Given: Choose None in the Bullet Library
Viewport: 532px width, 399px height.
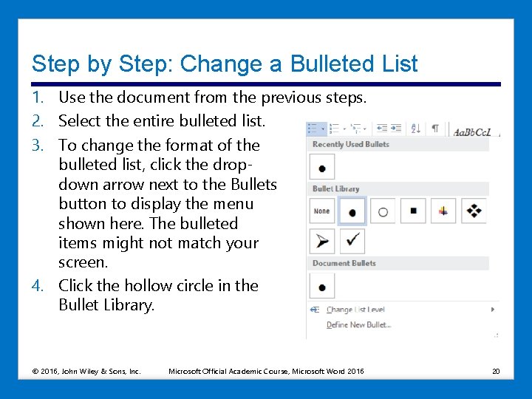Looking at the screenshot, I should (322, 211).
